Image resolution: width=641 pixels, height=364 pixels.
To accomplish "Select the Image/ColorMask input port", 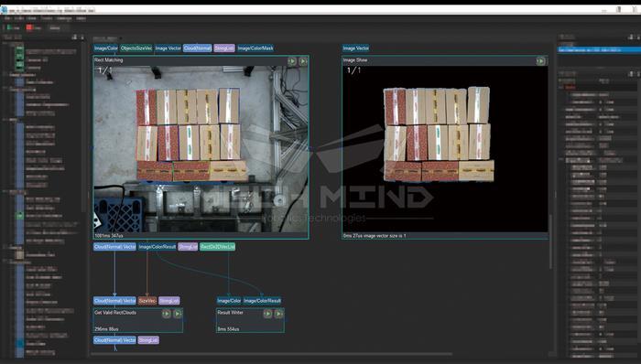I will [255, 48].
